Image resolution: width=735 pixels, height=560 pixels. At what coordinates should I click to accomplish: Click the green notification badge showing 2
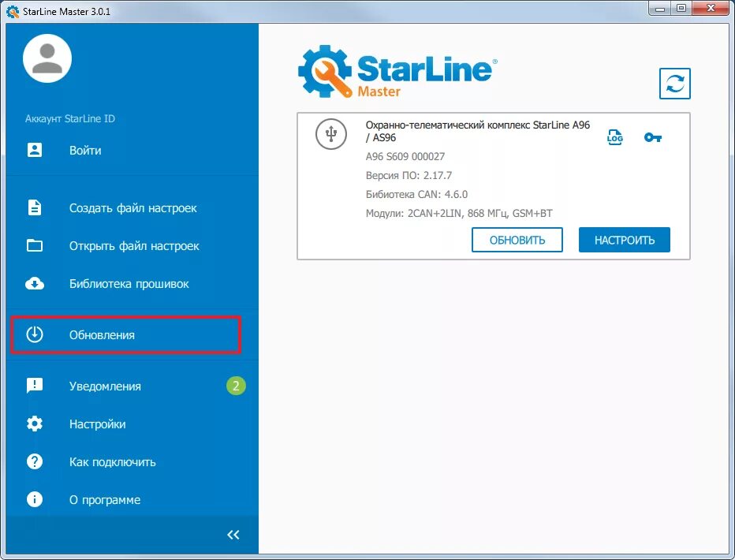click(236, 386)
